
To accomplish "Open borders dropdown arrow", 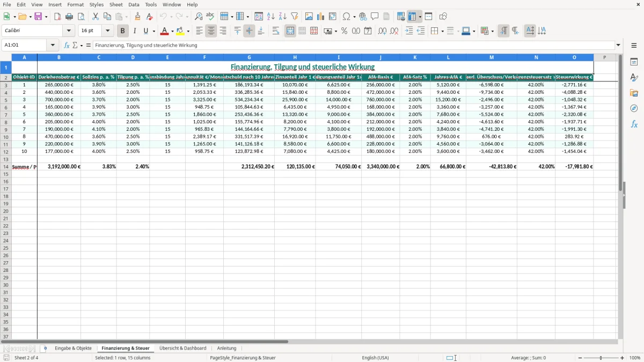I will coord(442,31).
